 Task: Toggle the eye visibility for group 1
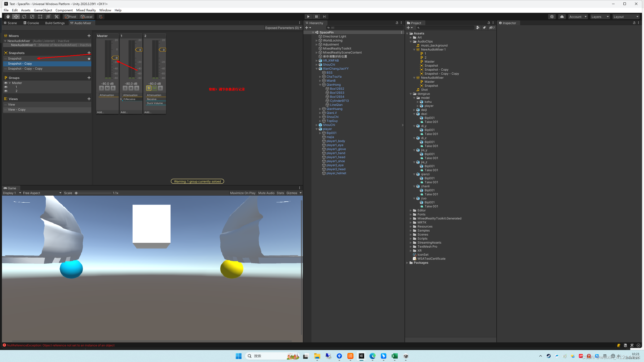6,87
